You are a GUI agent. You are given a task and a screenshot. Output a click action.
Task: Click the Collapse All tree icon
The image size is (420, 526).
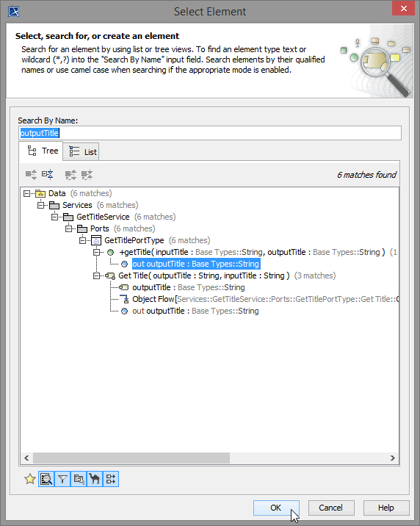tap(47, 174)
